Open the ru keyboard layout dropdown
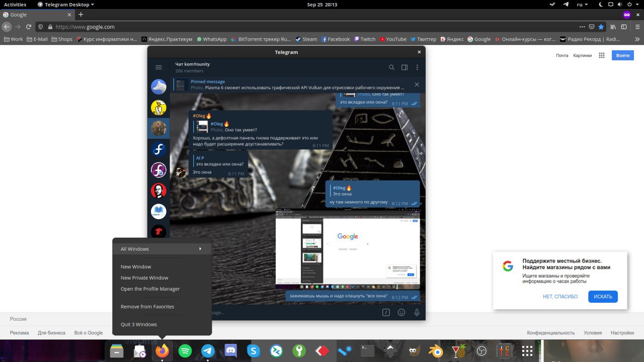 [x=582, y=5]
